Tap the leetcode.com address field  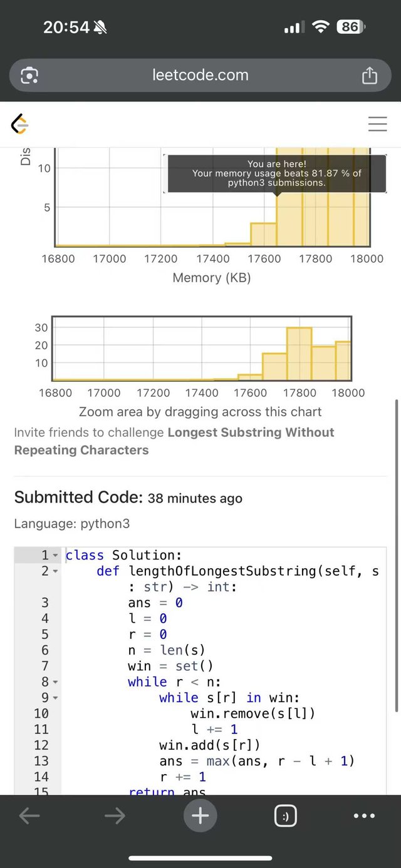pos(200,75)
